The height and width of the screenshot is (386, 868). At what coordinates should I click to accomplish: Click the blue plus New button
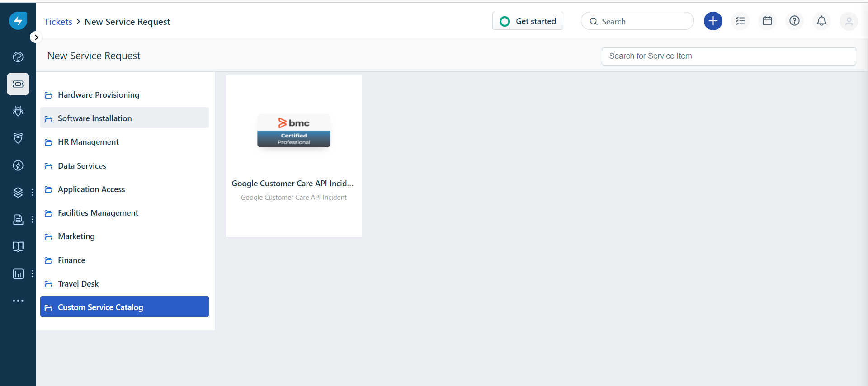(713, 21)
